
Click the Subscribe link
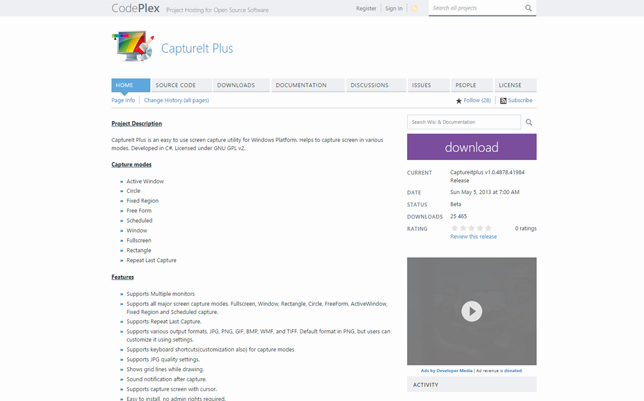(520, 100)
